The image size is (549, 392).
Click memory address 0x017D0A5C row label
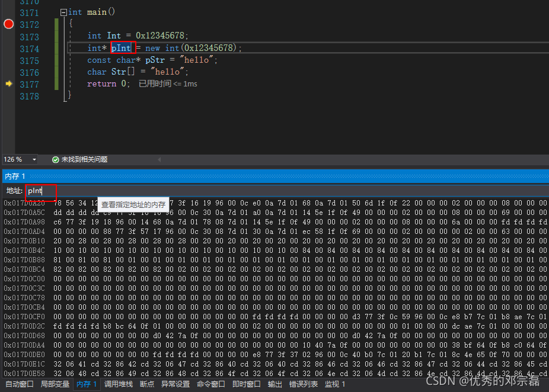pos(24,212)
